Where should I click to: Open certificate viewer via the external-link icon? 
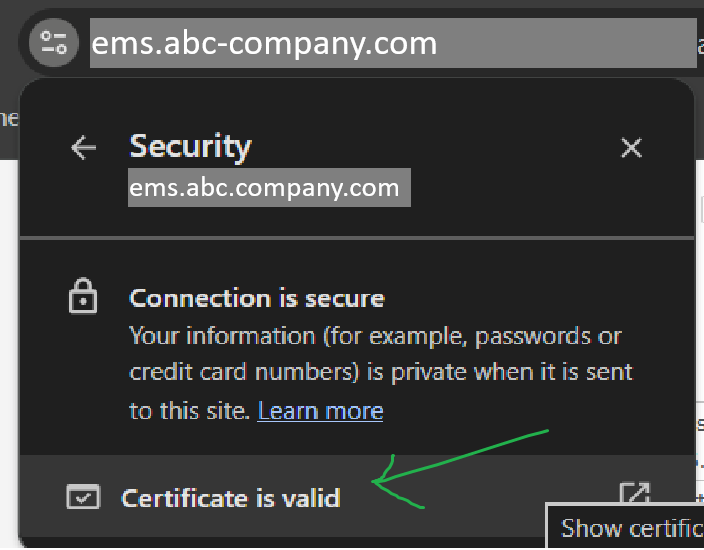635,494
